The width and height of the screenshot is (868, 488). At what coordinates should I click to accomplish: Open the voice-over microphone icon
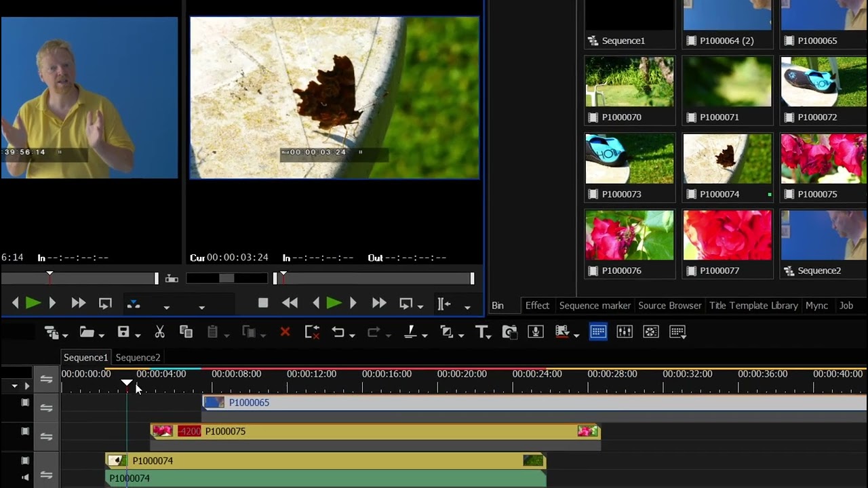point(536,332)
